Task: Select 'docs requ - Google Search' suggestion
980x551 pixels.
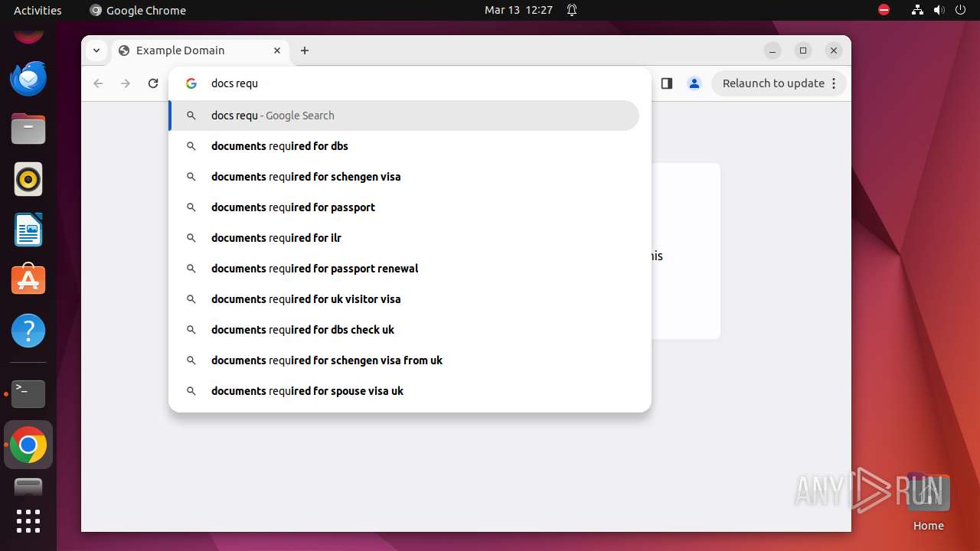Action: pos(404,116)
